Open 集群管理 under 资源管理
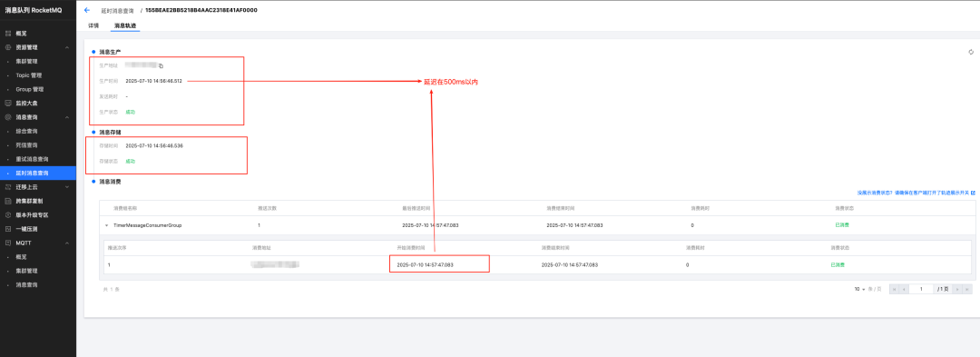This screenshot has height=357, width=980. click(x=27, y=61)
